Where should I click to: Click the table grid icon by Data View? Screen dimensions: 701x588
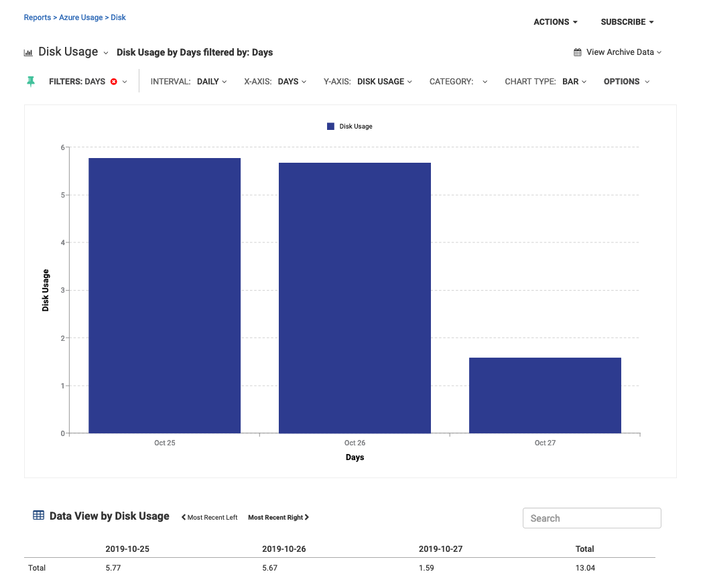coord(39,516)
